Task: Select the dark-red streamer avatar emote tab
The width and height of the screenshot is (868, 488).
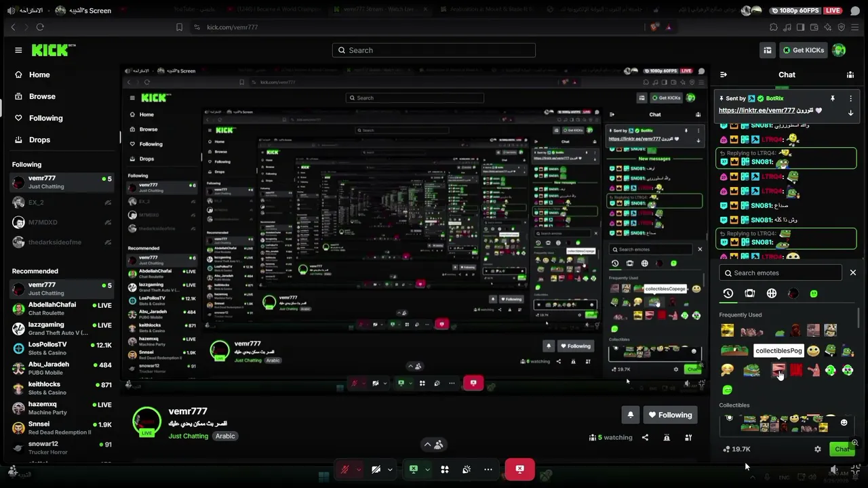Action: coord(793,293)
